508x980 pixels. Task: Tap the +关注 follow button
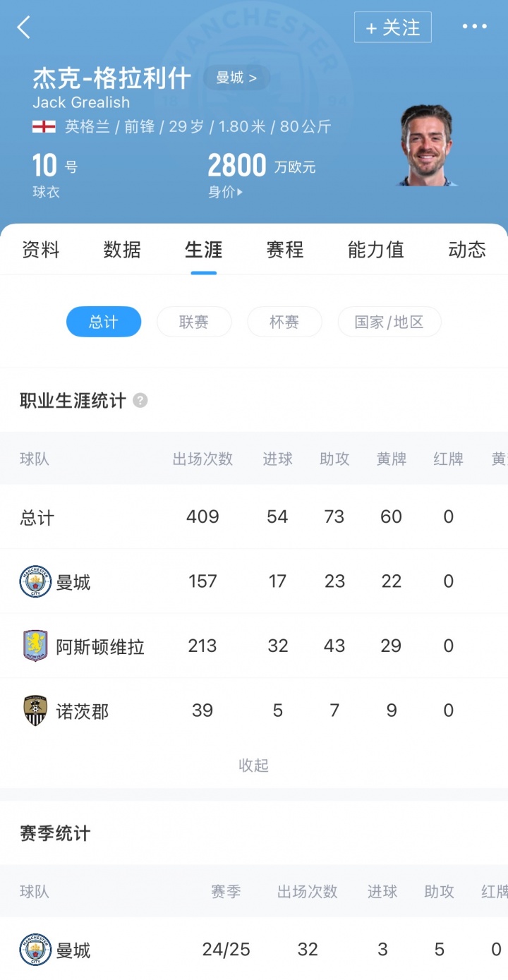coord(392,28)
